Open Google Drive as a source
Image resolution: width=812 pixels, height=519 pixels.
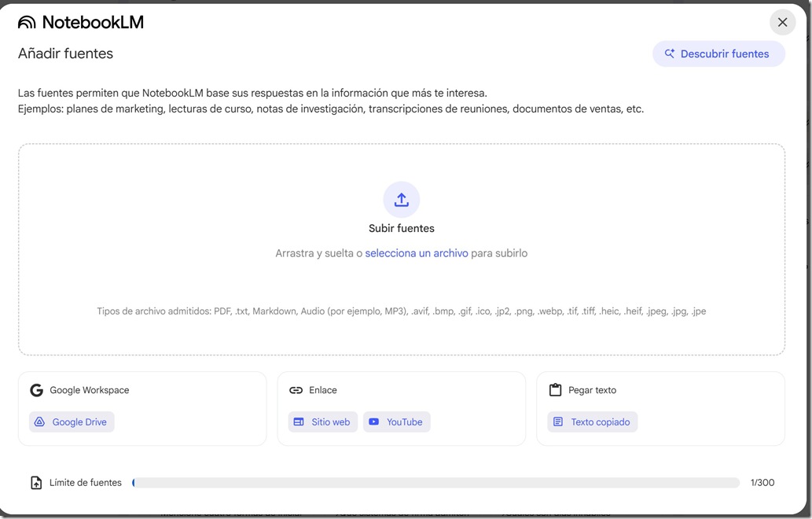coord(72,421)
